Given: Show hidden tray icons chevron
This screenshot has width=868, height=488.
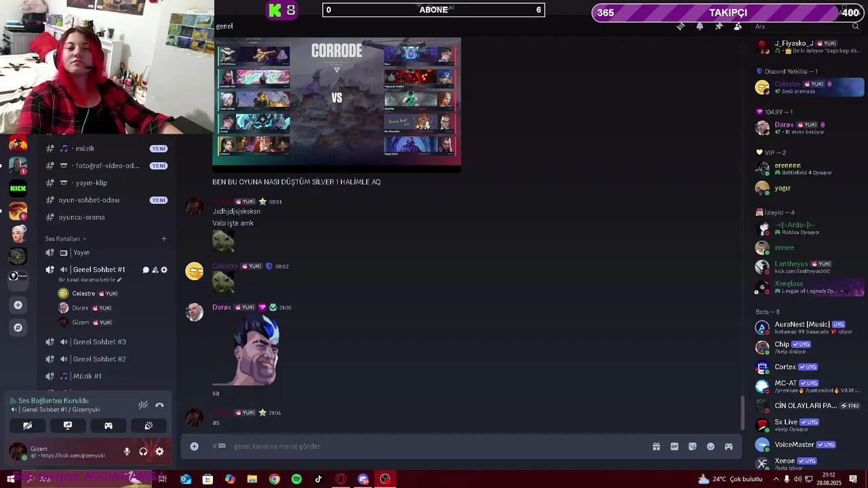Looking at the screenshot, I should (776, 479).
